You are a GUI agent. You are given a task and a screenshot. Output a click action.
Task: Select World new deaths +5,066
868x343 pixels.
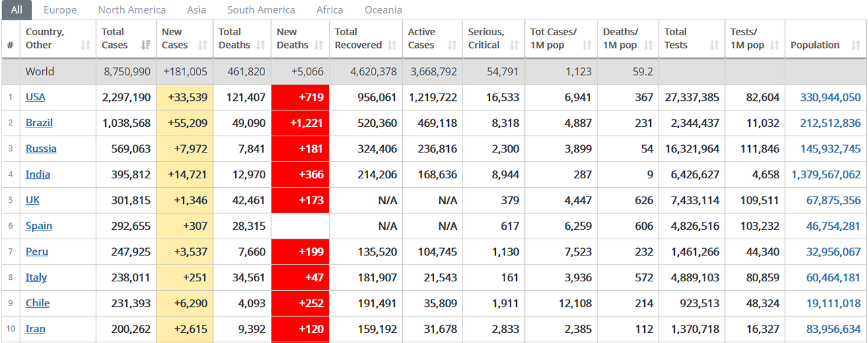coord(306,71)
